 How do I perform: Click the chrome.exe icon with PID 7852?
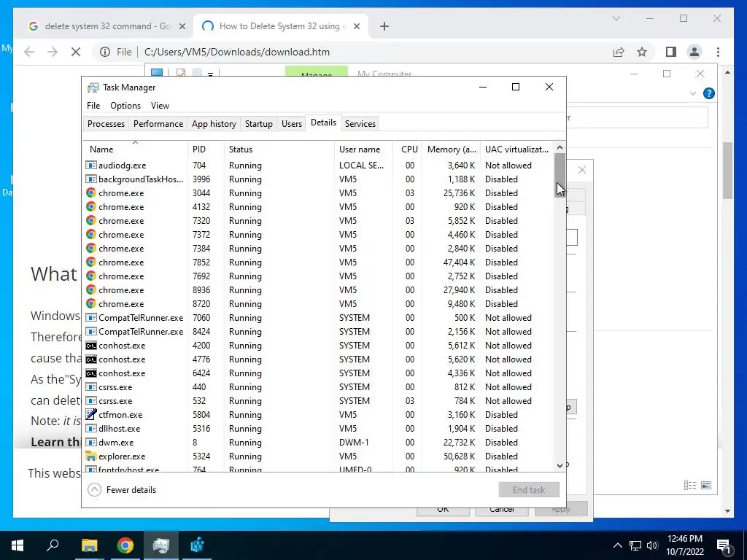[x=90, y=262]
